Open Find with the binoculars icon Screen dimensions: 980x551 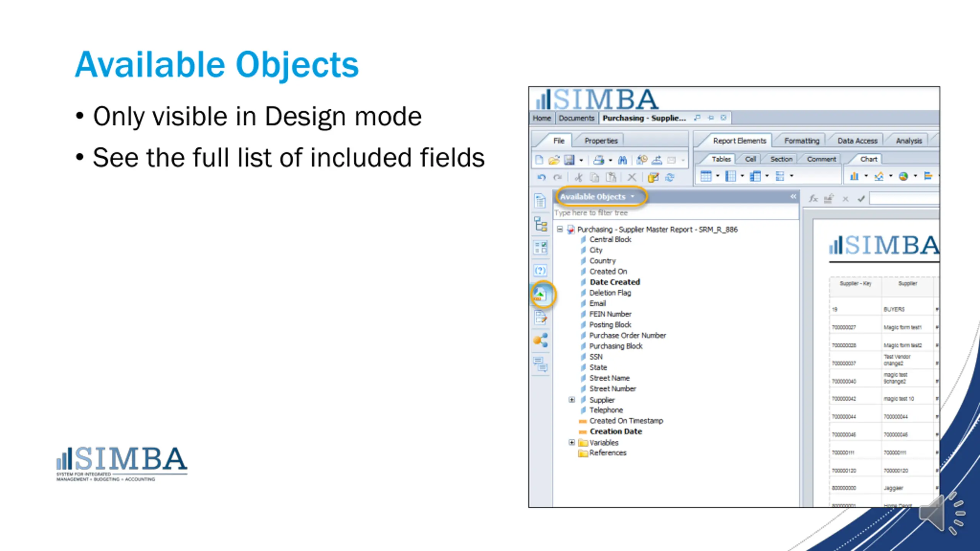point(622,160)
